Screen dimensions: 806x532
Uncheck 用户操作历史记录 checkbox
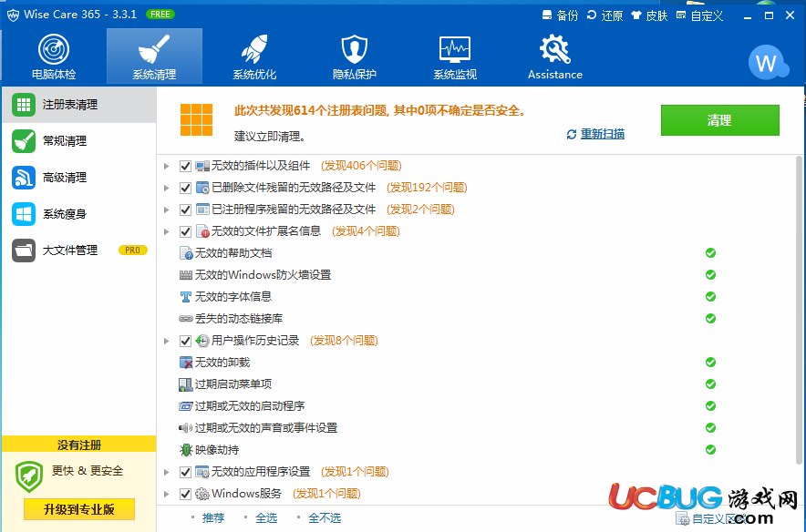(x=186, y=341)
